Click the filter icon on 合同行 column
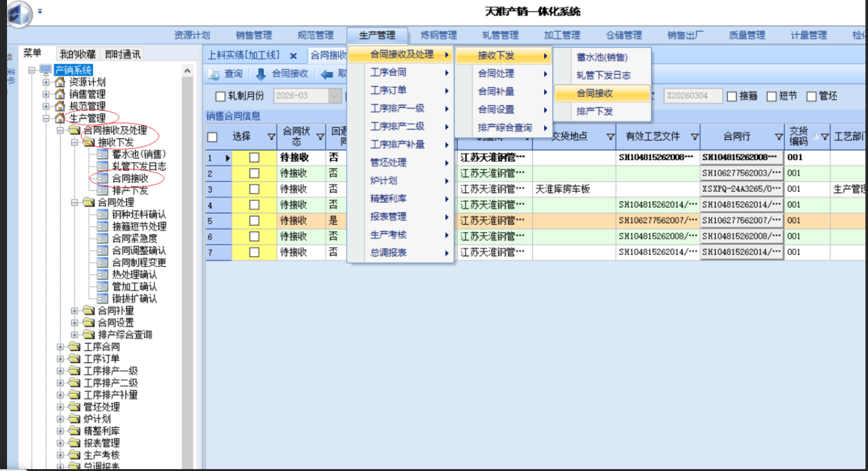 [778, 136]
